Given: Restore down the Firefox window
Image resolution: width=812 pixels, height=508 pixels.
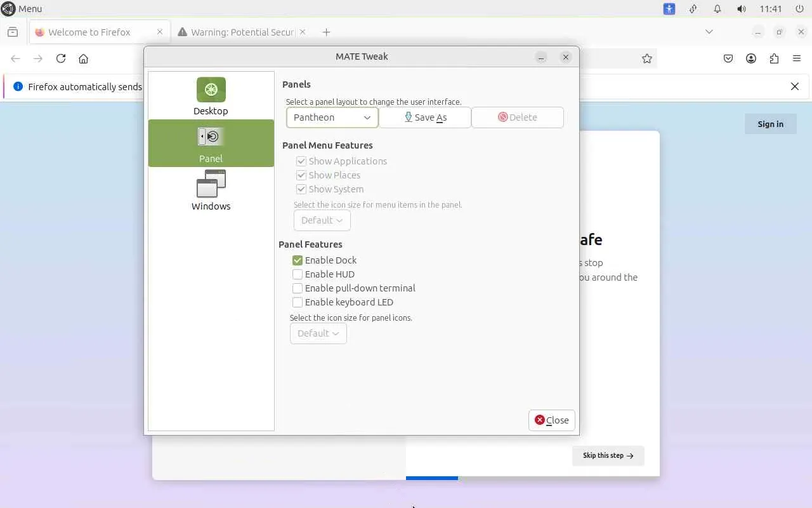Looking at the screenshot, I should click(x=780, y=32).
